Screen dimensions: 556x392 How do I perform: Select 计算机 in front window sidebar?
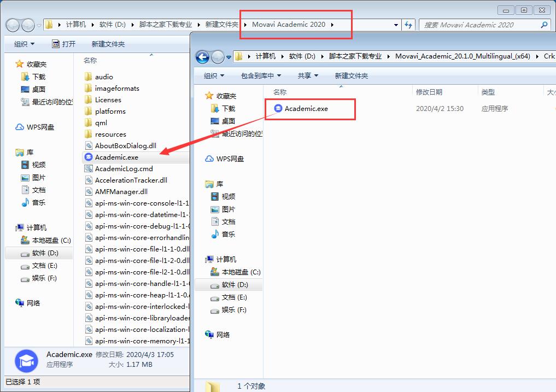point(221,259)
